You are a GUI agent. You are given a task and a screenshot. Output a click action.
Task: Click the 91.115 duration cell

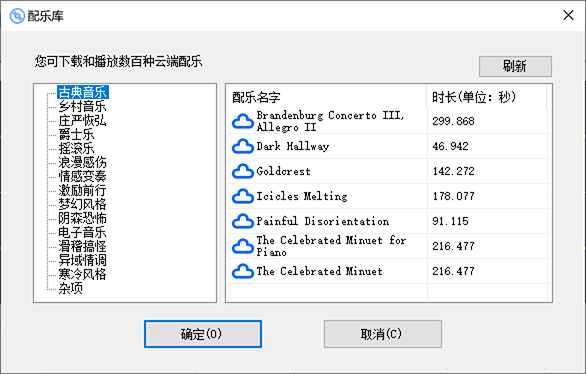tap(450, 221)
